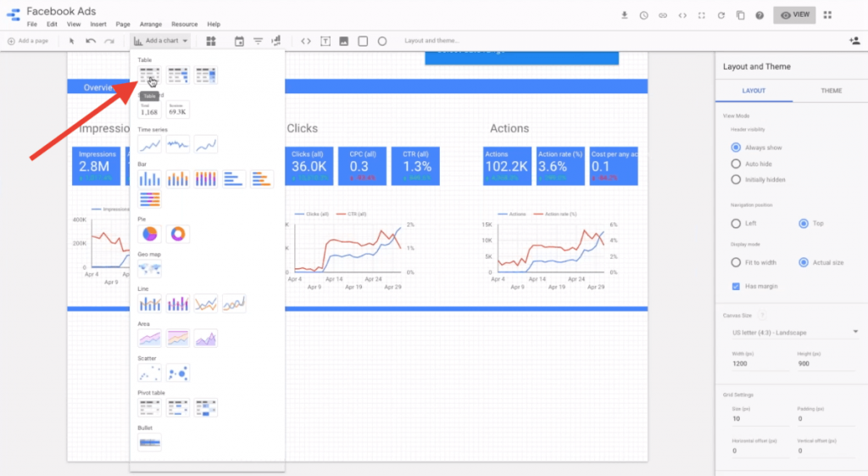This screenshot has width=868, height=476.
Task: Choose Fit to width display mode
Action: pos(736,263)
